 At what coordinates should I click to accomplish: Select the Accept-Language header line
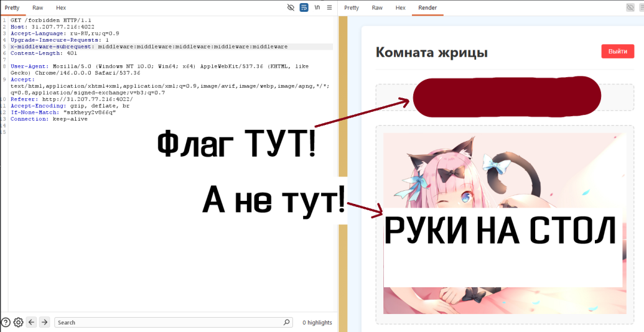65,33
